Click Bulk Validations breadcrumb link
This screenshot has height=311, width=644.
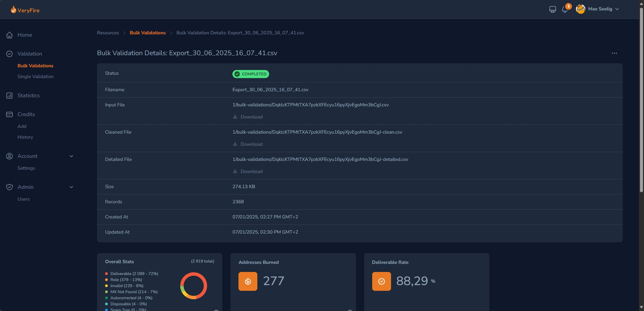coord(148,33)
